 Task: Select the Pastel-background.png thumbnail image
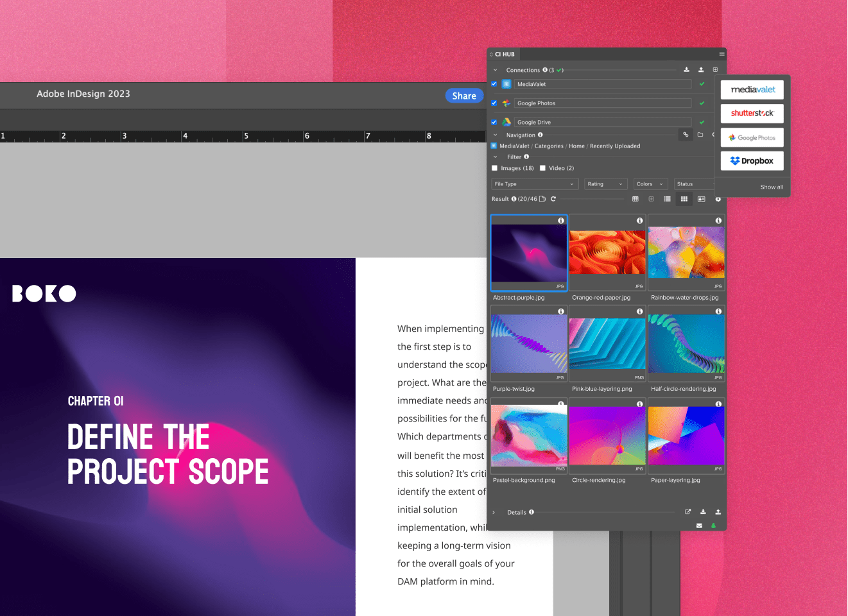tap(529, 434)
